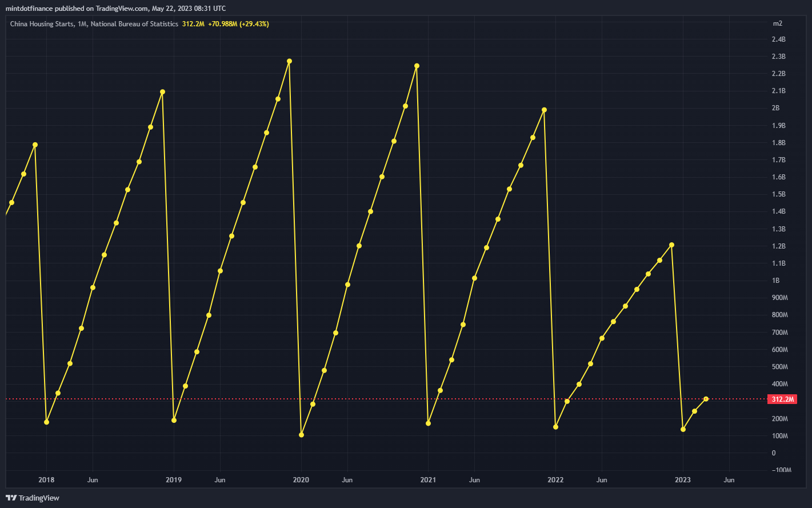Click the 900M price axis label

tap(779, 298)
